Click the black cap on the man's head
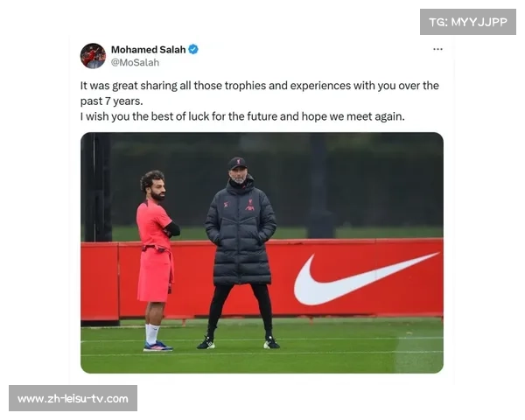525x420 pixels. [237, 163]
